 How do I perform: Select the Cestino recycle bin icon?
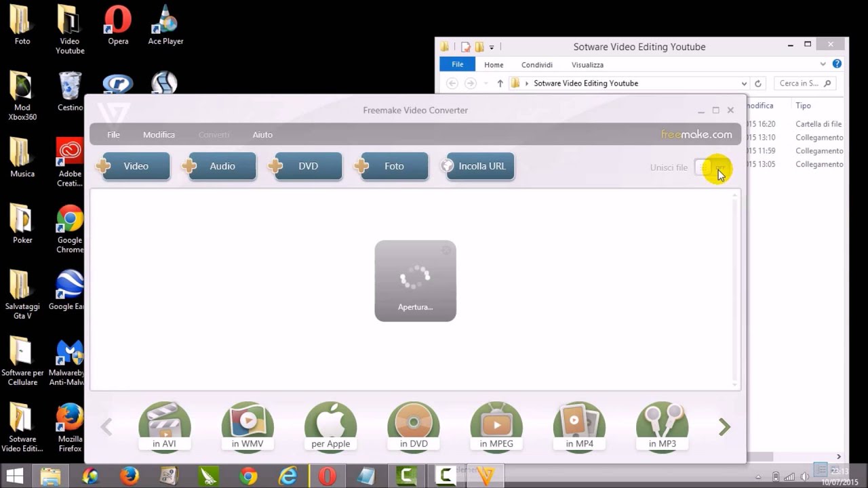click(x=70, y=91)
